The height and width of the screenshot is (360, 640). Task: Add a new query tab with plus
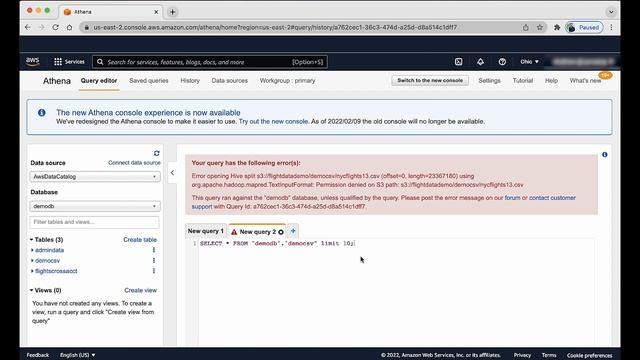pyautogui.click(x=293, y=231)
